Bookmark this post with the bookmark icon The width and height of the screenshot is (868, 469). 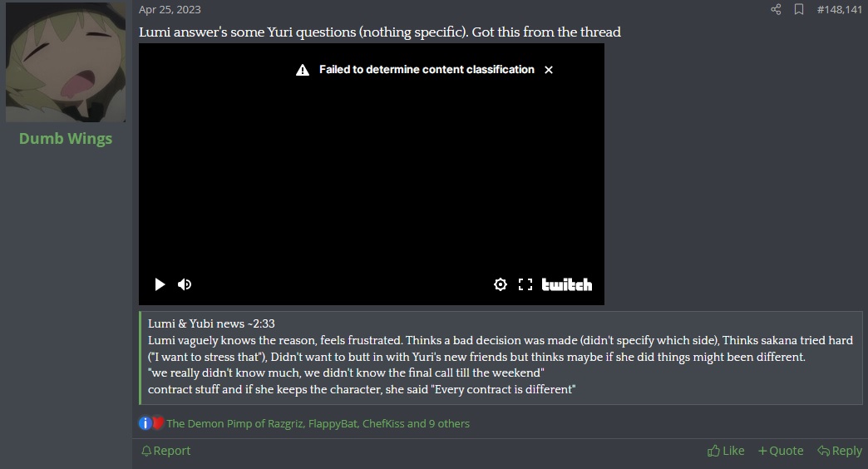pos(799,9)
